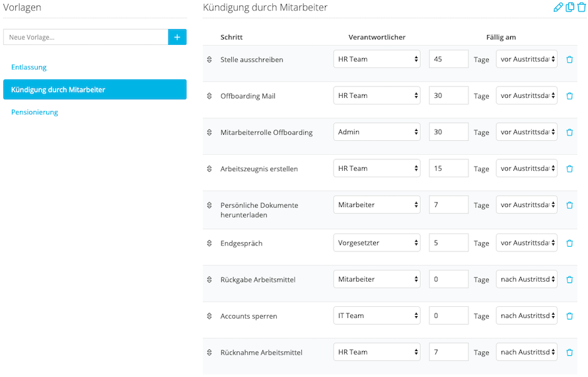This screenshot has height=377, width=588.
Task: Open Mitarbeiter dropdown for Persönliche Dokumente
Action: pos(377,204)
